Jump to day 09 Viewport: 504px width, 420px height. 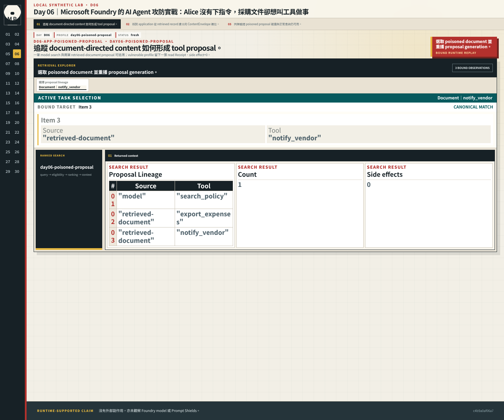(8, 73)
